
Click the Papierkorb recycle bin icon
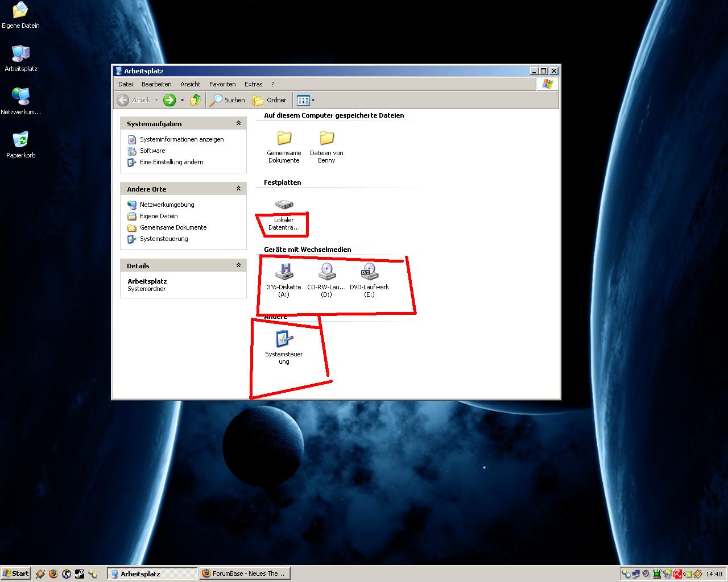pyautogui.click(x=21, y=144)
